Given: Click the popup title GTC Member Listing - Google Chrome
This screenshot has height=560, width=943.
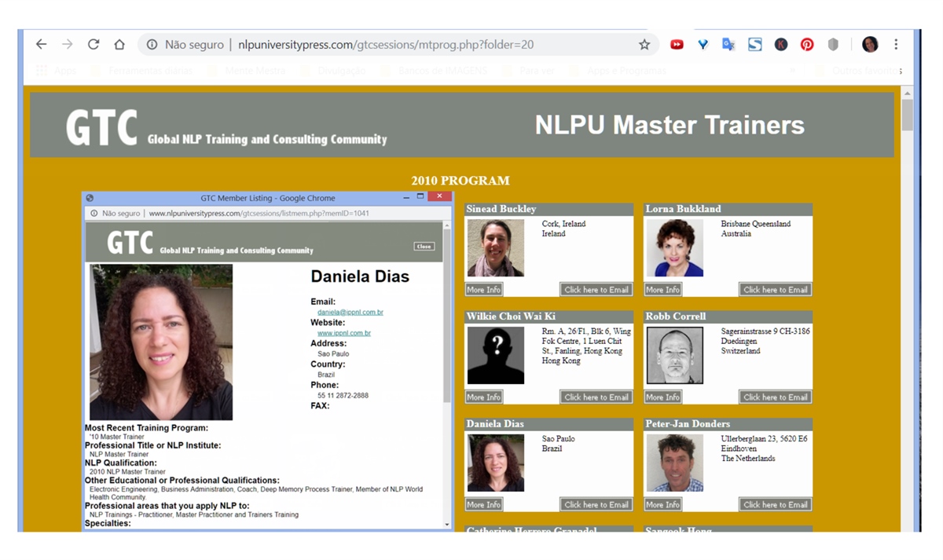Looking at the screenshot, I should [268, 198].
